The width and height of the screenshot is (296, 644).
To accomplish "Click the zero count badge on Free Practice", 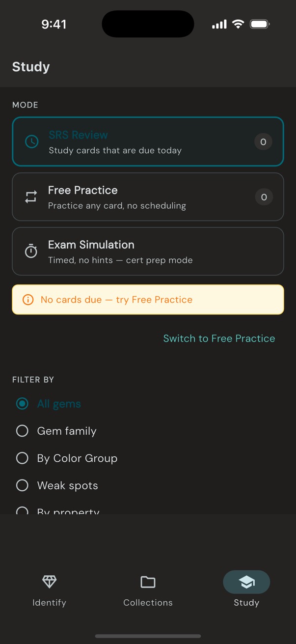I will 264,196.
